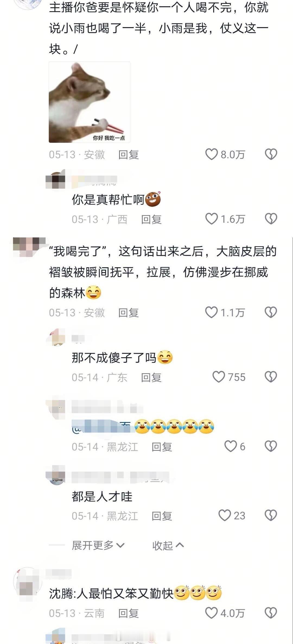Viewport: 293px width, 644px height.
Task: Expand more replies with 展开更多
Action: coord(98,545)
